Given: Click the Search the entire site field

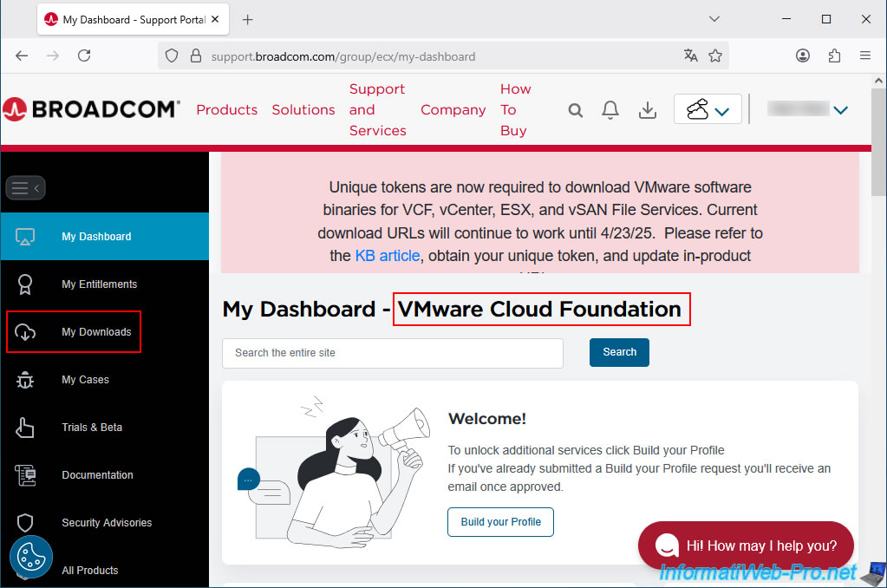Looking at the screenshot, I should click(x=392, y=353).
